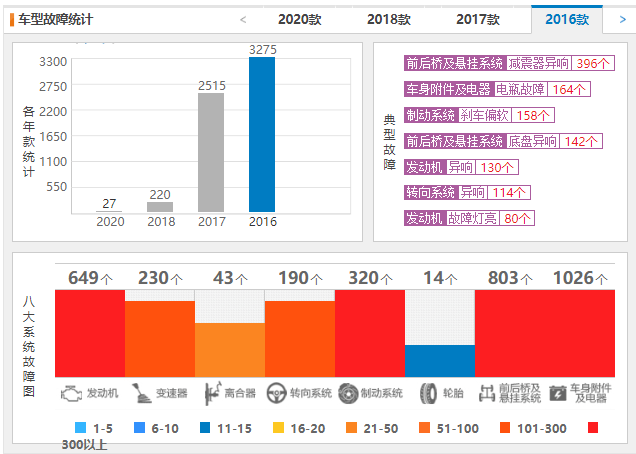This screenshot has width=636, height=454.
Task: Switch to the 2018款 tab
Action: coord(389,19)
